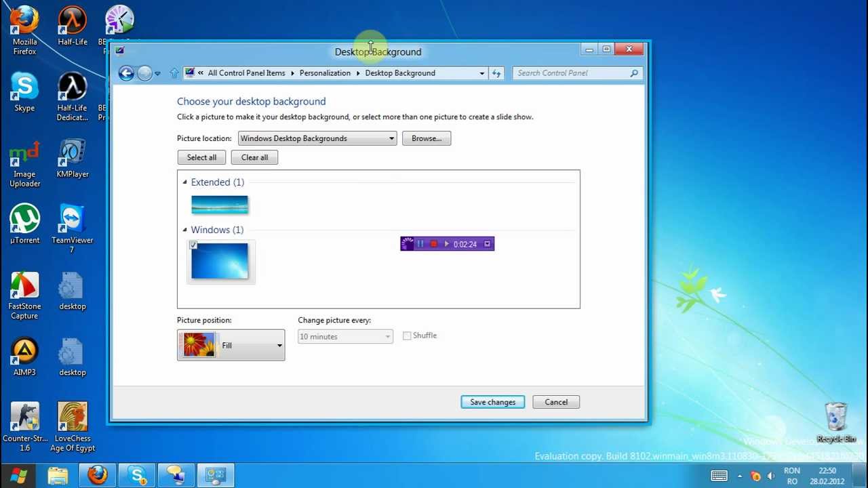The width and height of the screenshot is (868, 488).
Task: Show hidden tray icons arrow
Action: point(739,476)
